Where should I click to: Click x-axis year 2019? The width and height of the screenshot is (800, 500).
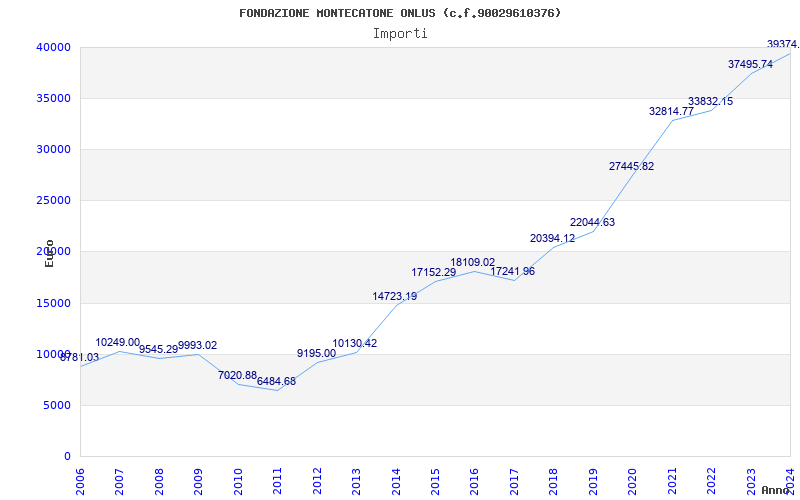pyautogui.click(x=593, y=481)
